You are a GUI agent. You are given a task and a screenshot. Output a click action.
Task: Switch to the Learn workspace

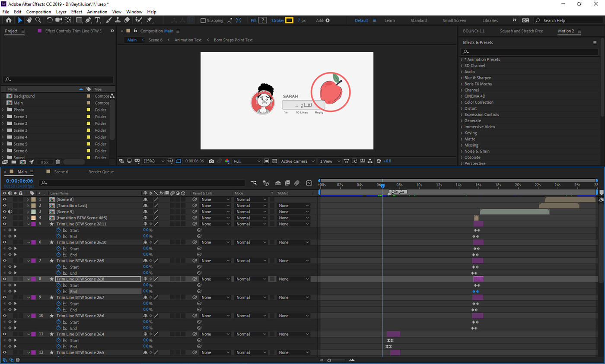pyautogui.click(x=389, y=20)
